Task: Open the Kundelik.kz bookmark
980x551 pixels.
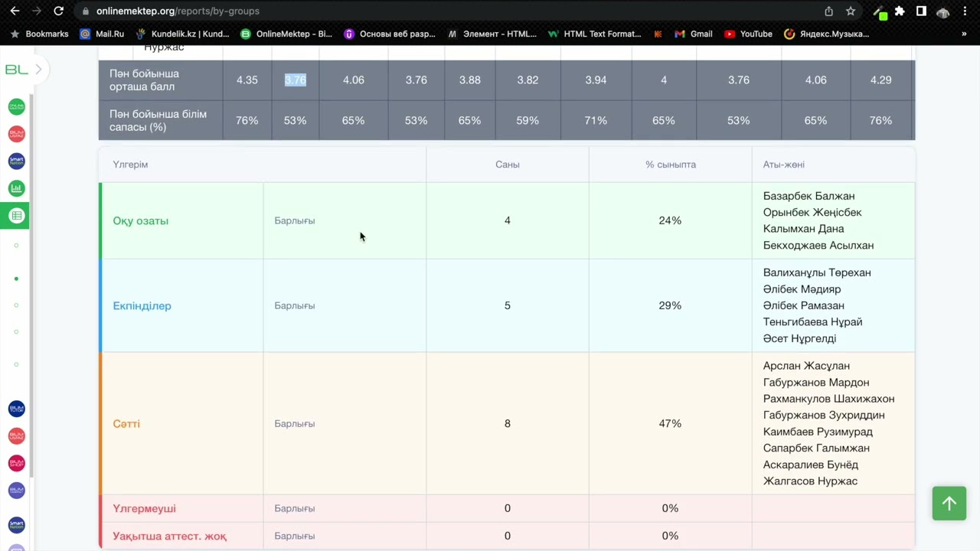Action: coord(182,34)
